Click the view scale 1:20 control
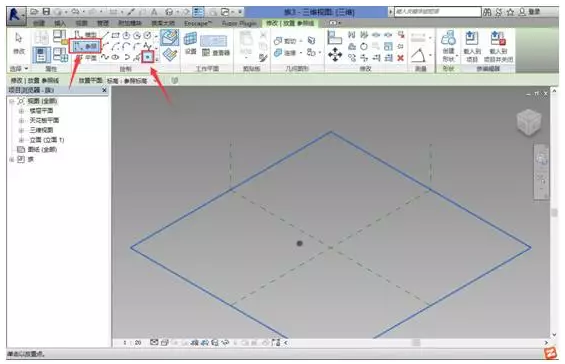Screen dimensions: 565x364 pos(132,343)
